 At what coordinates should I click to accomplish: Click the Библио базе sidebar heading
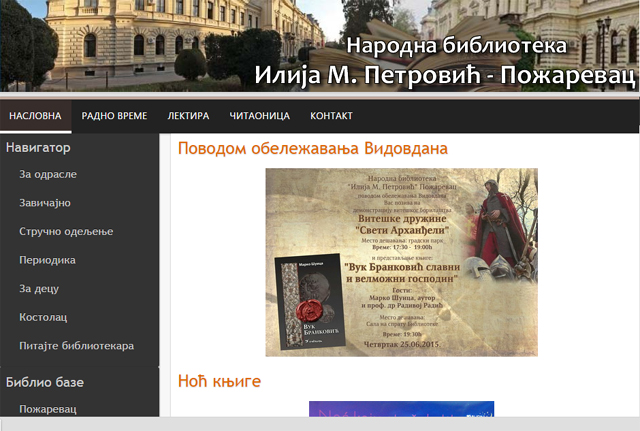45,382
